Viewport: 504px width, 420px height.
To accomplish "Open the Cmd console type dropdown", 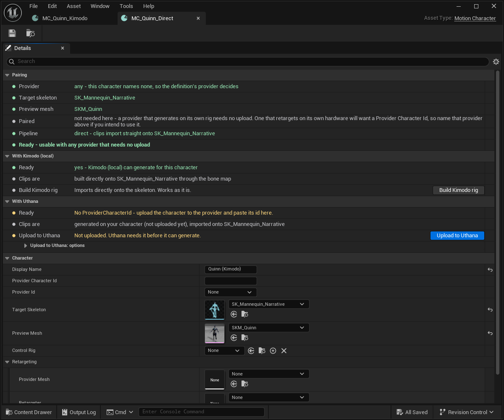I will [120, 412].
